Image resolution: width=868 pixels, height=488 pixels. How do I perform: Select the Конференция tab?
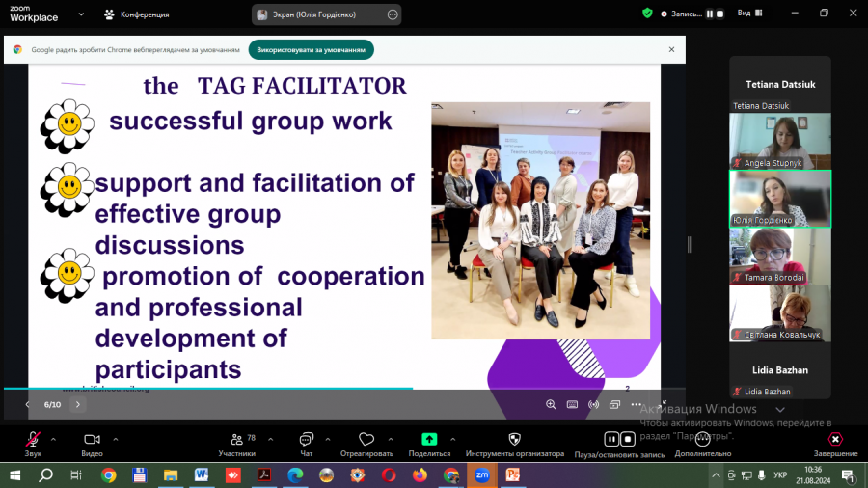click(137, 14)
